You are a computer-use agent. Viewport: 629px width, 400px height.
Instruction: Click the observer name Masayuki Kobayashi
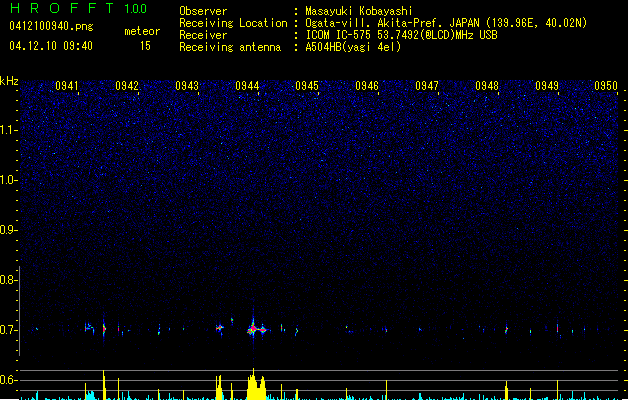(x=359, y=11)
